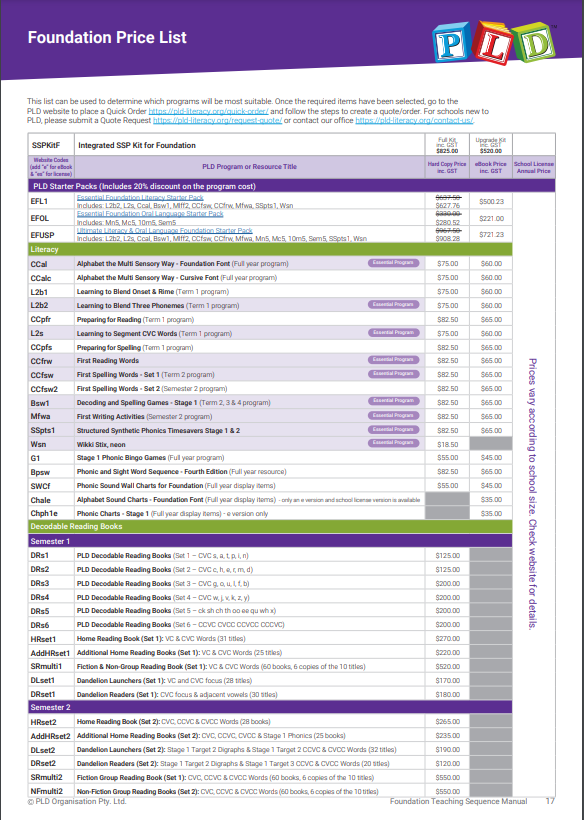Click the Hard Copy Price column header
584x820 pixels.
coord(447,167)
